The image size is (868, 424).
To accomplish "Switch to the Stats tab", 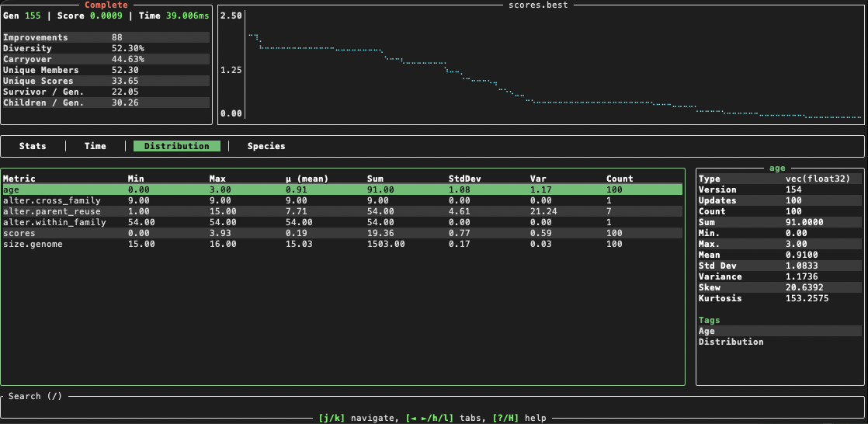I will tap(33, 146).
